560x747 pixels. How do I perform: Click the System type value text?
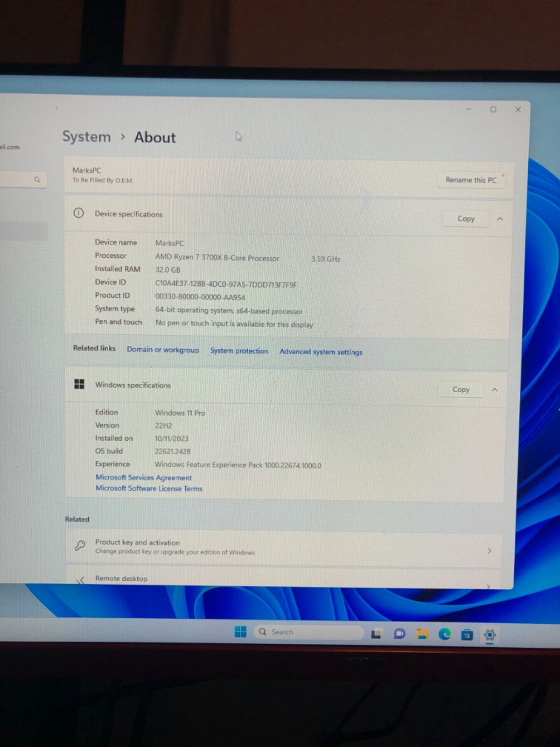click(x=229, y=311)
